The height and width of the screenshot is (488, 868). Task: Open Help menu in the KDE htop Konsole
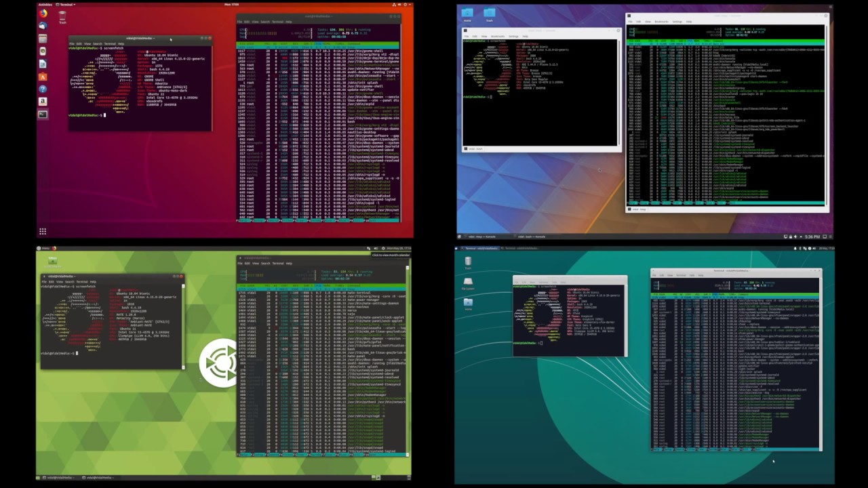coord(689,22)
